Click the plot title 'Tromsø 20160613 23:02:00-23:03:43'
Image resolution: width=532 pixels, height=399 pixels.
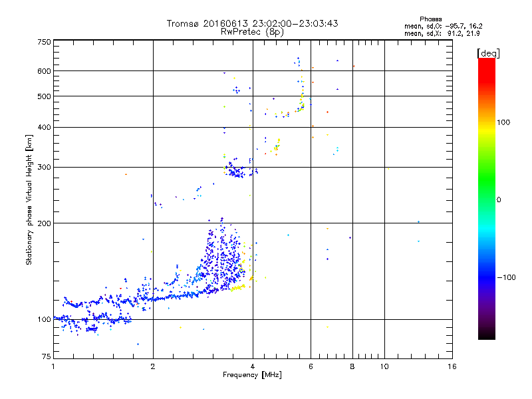252,23
